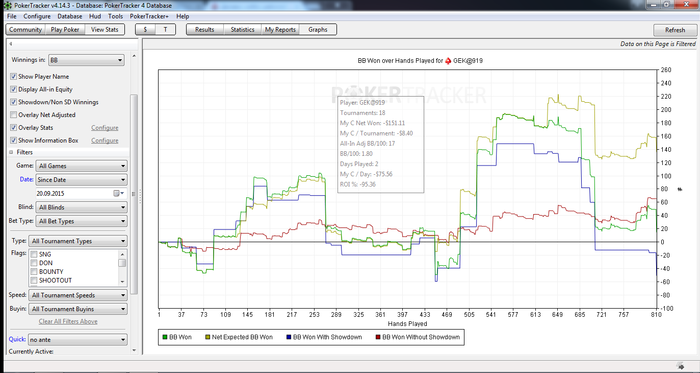Click the PokerTracker app icon in title bar
700x373 pixels.
(4, 5)
